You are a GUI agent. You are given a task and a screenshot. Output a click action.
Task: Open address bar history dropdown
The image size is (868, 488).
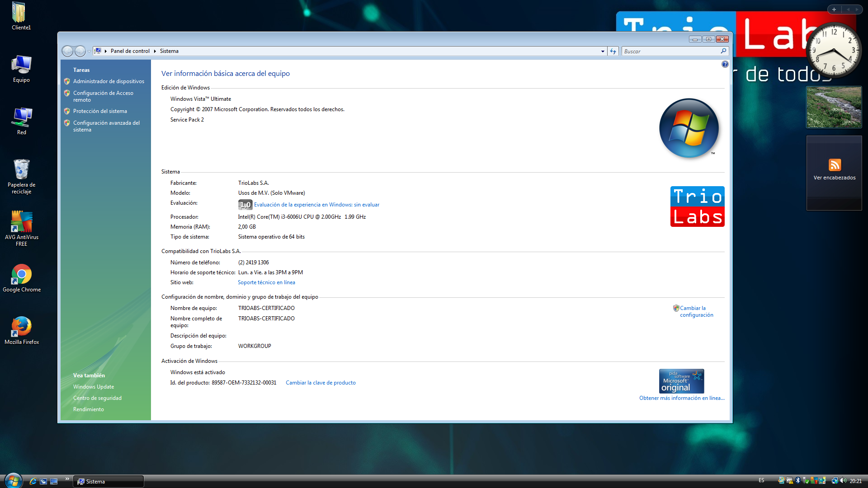pos(603,52)
